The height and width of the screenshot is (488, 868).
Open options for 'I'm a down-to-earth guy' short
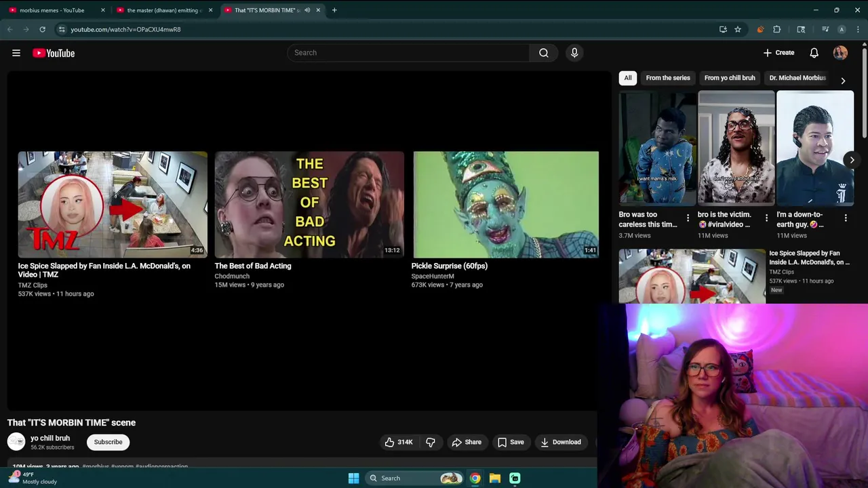846,218
